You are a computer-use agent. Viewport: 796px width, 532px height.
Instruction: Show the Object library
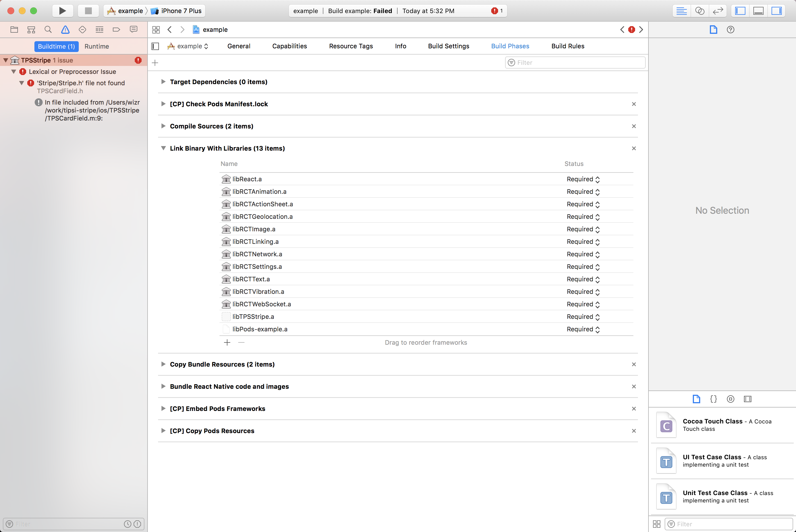click(731, 399)
